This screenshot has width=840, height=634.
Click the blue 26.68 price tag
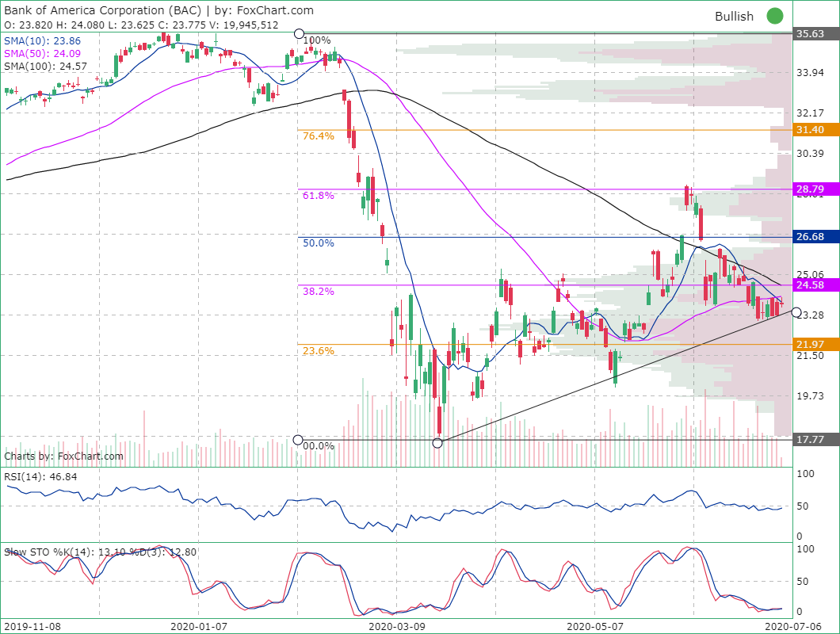click(816, 237)
